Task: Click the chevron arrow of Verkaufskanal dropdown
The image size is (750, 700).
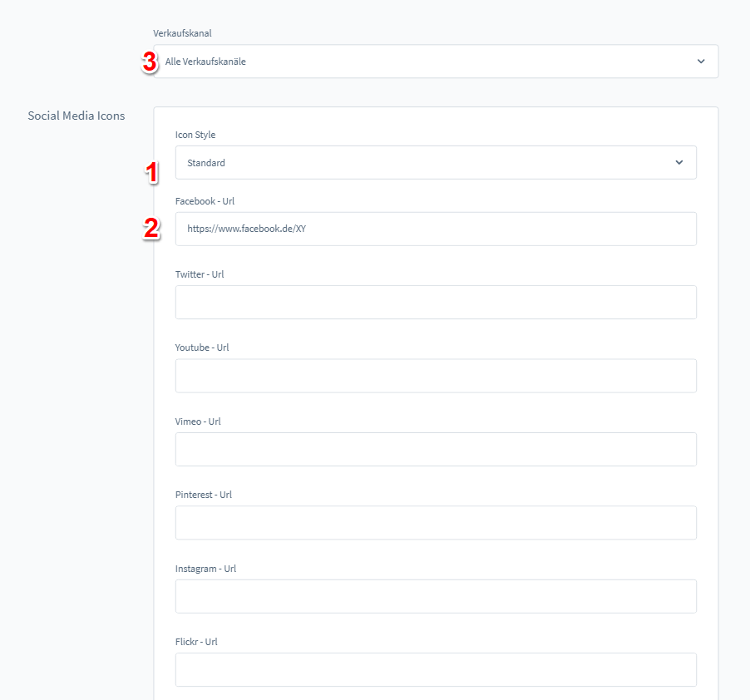Action: tap(700, 62)
